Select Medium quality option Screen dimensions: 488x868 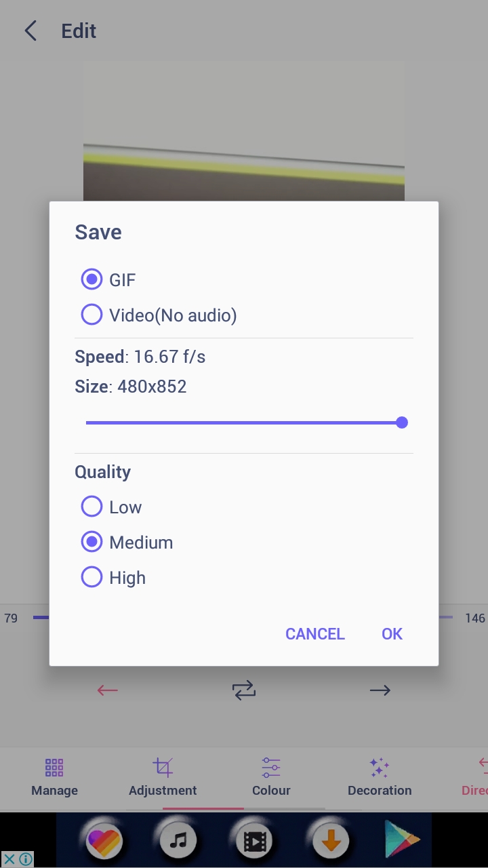[91, 542]
